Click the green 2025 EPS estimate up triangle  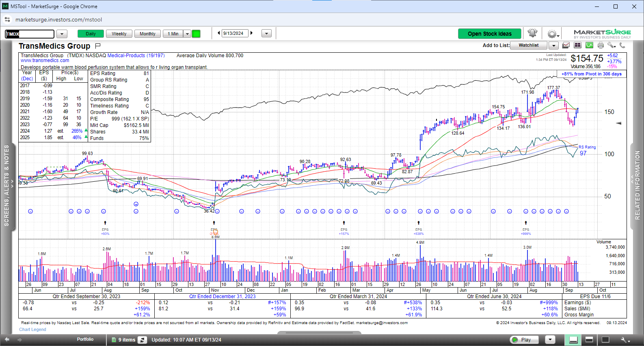pyautogui.click(x=86, y=137)
